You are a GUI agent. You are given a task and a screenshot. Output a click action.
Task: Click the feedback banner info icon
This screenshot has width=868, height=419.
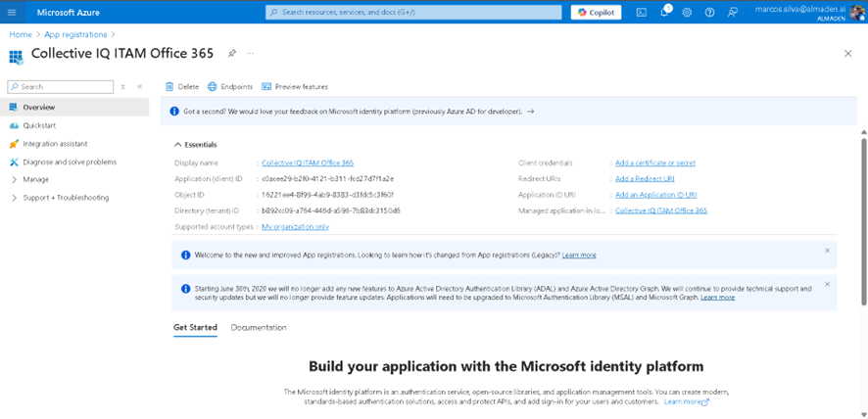tap(174, 112)
